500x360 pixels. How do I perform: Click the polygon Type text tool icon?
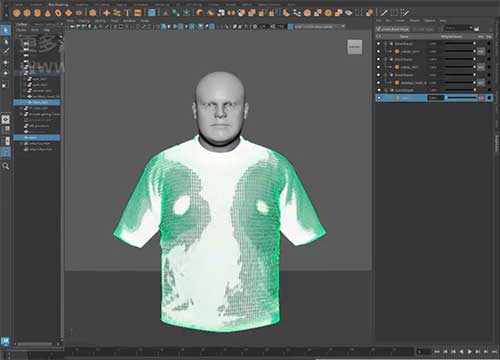tap(127, 13)
